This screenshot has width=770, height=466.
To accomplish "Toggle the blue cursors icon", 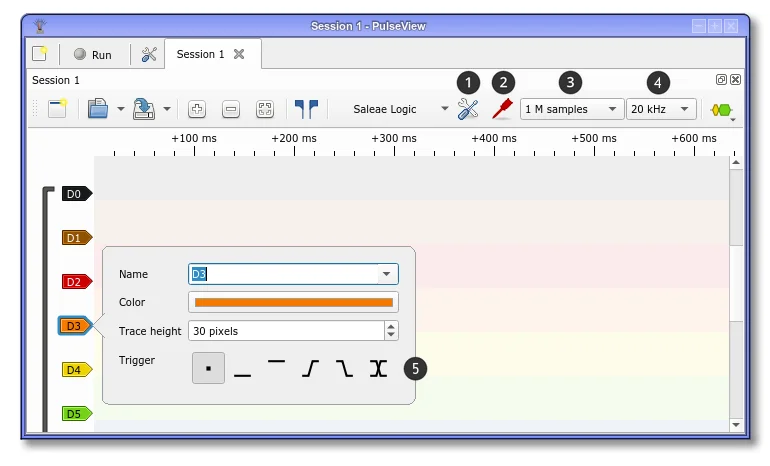I will (306, 109).
